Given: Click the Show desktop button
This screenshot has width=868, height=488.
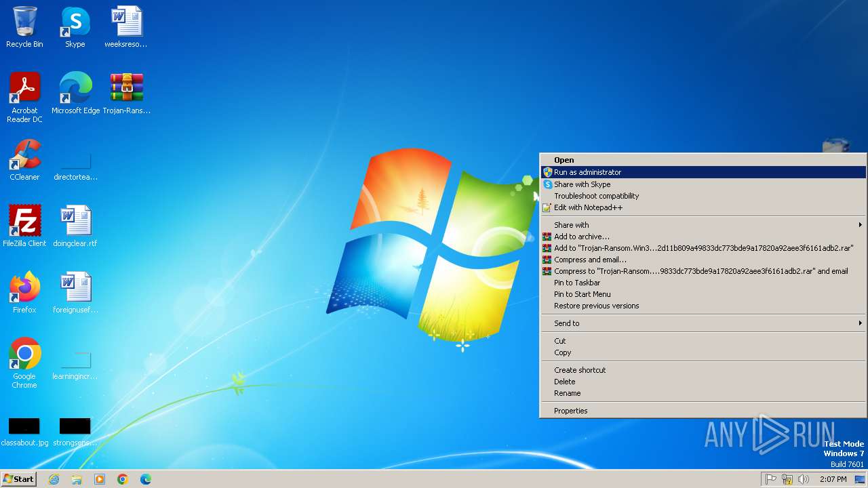Looking at the screenshot, I should [x=860, y=479].
